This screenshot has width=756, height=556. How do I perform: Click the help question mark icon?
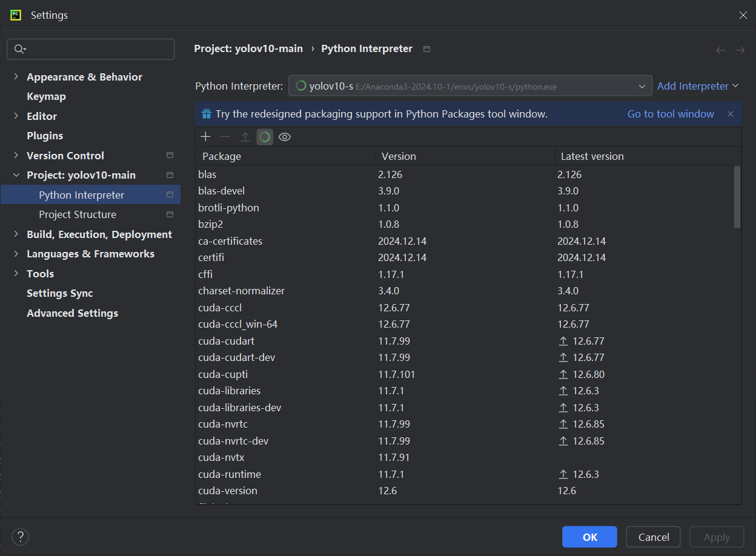pyautogui.click(x=21, y=537)
